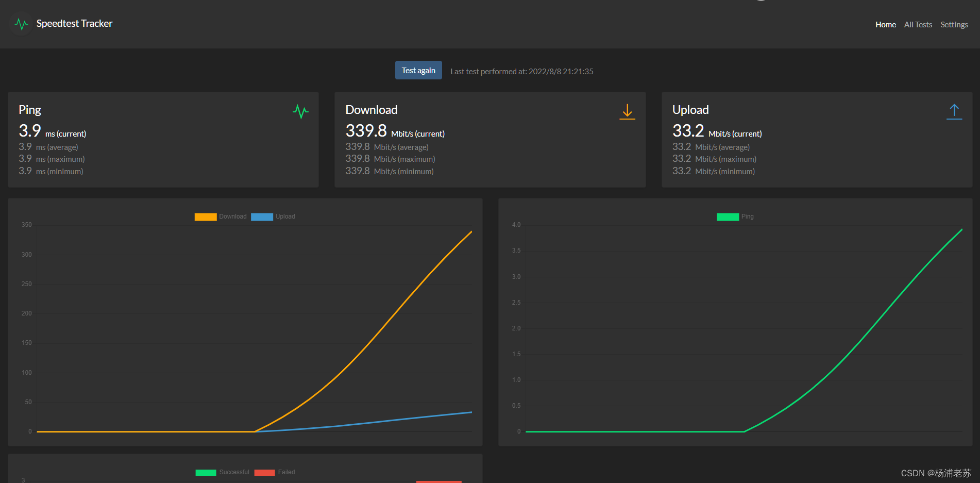This screenshot has width=980, height=483.
Task: Click the Test again button
Action: (418, 70)
